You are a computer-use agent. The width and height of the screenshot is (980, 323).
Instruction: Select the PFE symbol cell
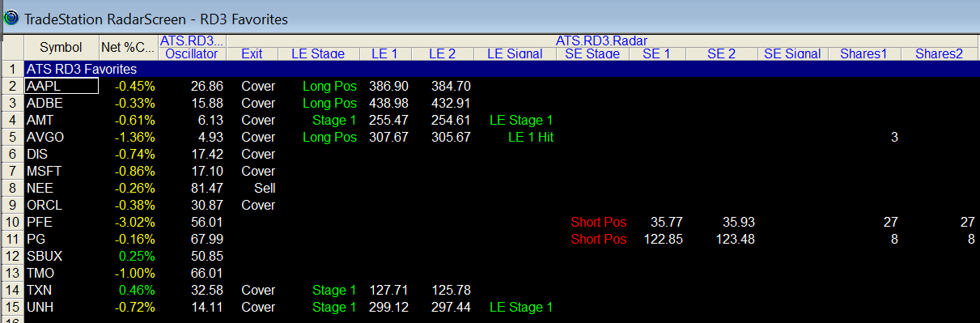coord(62,222)
